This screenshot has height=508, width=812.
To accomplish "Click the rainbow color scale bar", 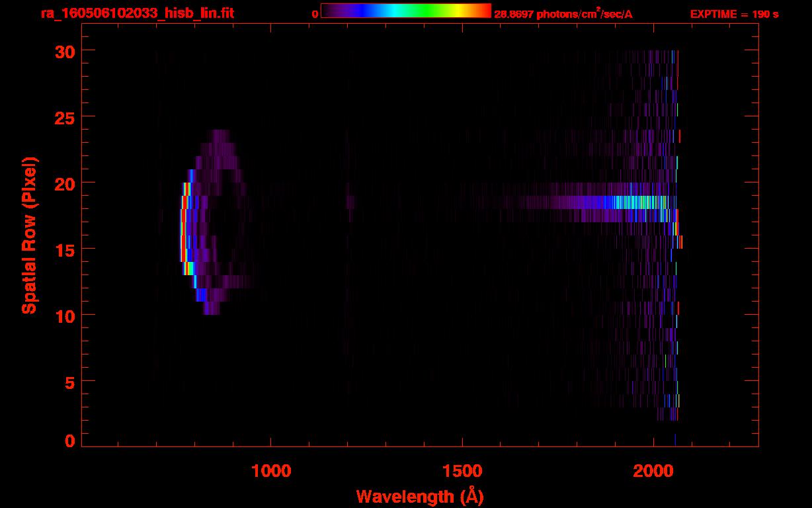I will click(x=406, y=11).
